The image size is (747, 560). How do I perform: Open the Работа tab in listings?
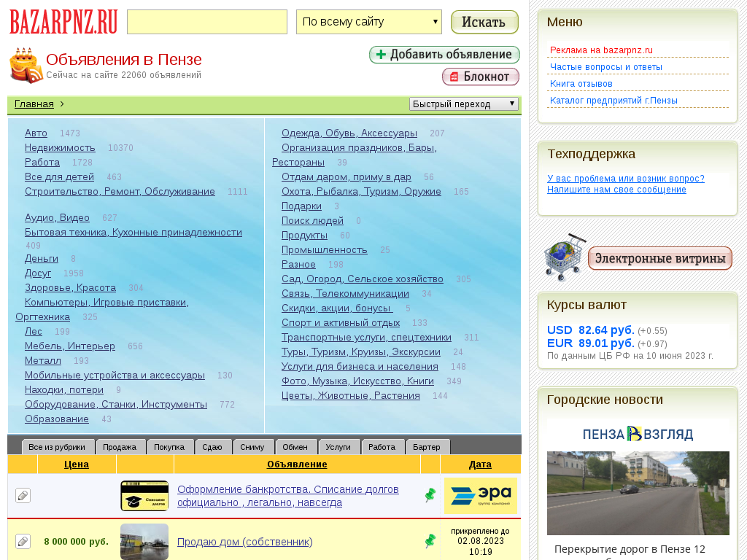pos(382,447)
